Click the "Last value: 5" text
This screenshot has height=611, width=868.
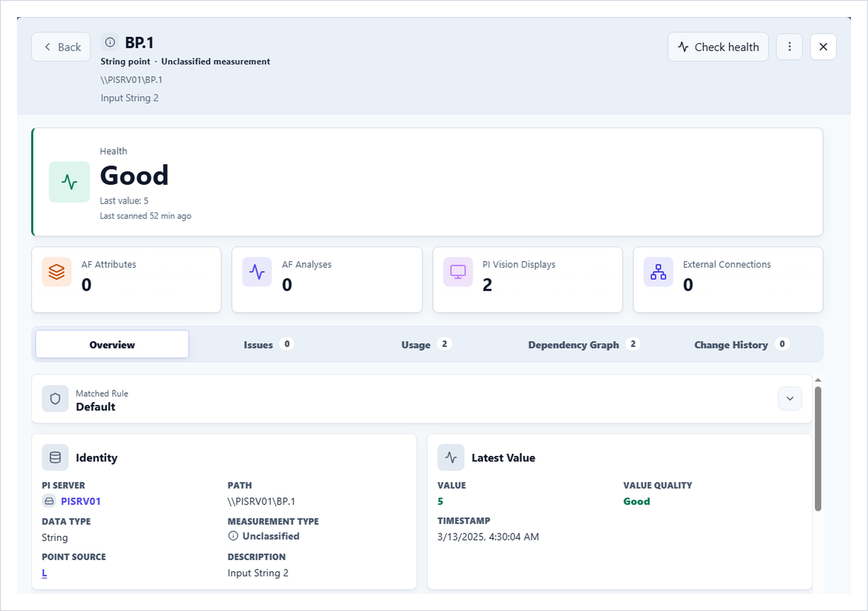click(x=124, y=201)
